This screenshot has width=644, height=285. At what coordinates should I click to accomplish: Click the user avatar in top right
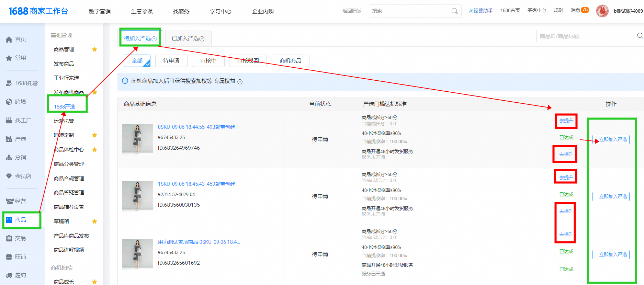[602, 11]
